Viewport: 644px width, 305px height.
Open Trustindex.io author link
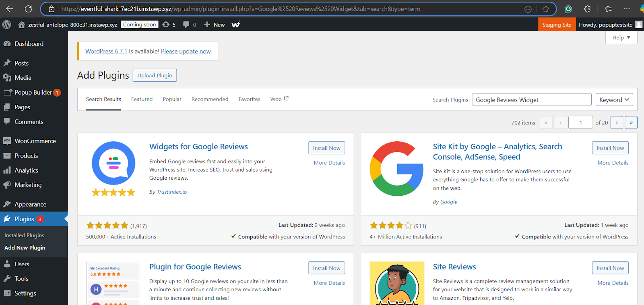(x=172, y=192)
